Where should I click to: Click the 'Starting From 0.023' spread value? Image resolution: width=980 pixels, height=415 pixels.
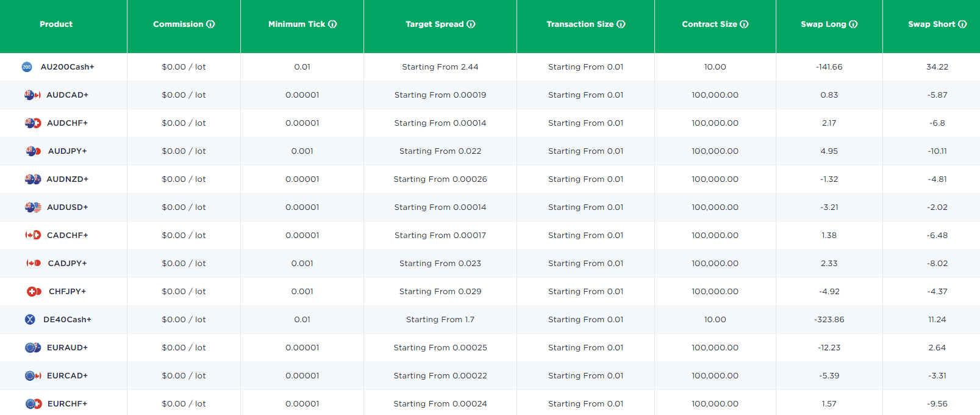[x=440, y=264]
